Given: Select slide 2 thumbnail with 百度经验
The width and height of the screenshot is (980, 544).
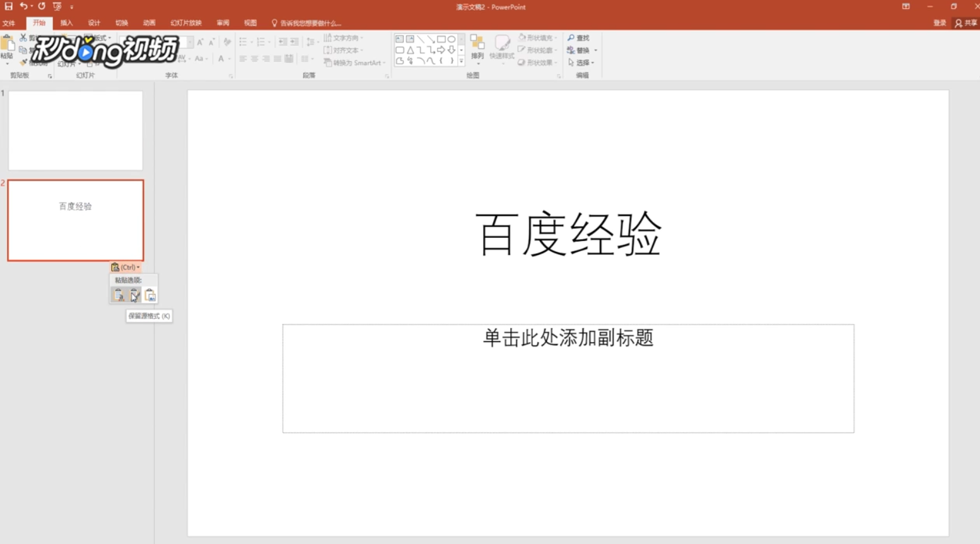Looking at the screenshot, I should click(x=76, y=220).
